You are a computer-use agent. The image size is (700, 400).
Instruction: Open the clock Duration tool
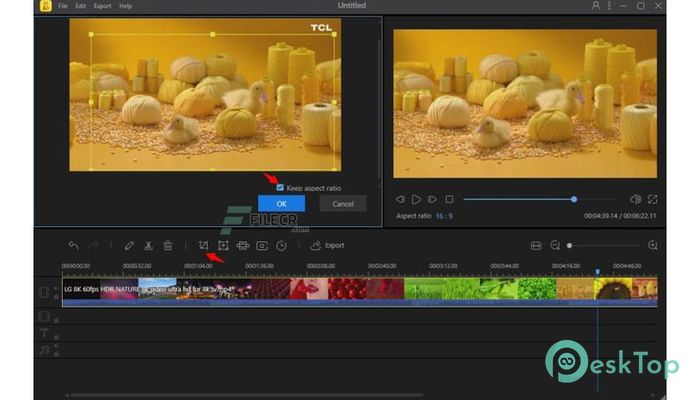pyautogui.click(x=281, y=246)
